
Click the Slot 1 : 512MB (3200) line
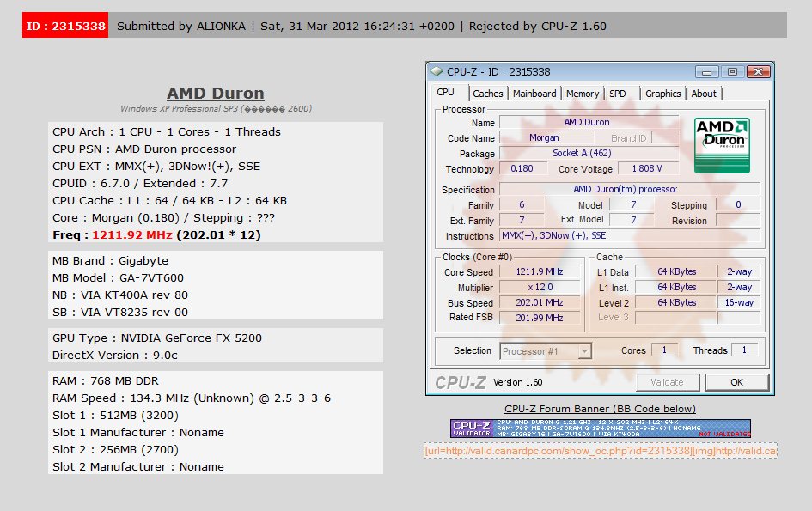click(x=115, y=415)
